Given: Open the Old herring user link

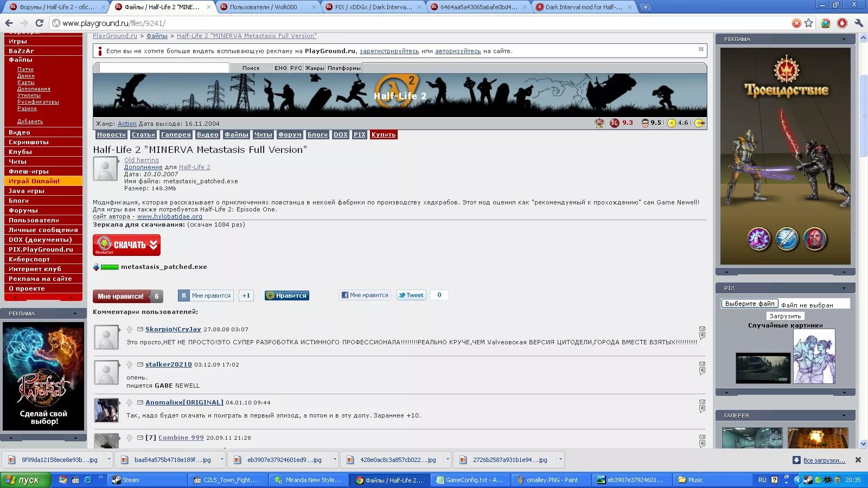Looking at the screenshot, I should pos(142,160).
